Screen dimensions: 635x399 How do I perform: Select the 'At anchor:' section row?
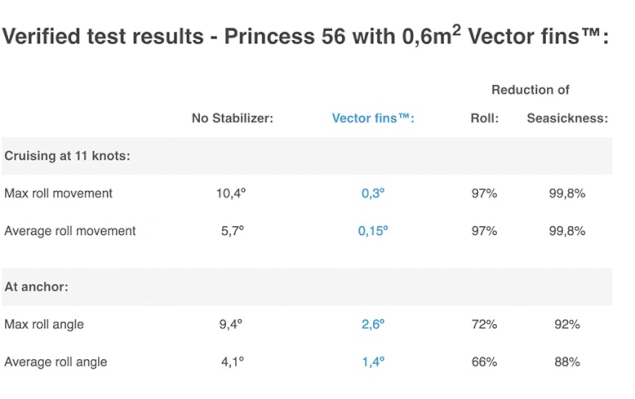coord(307,287)
